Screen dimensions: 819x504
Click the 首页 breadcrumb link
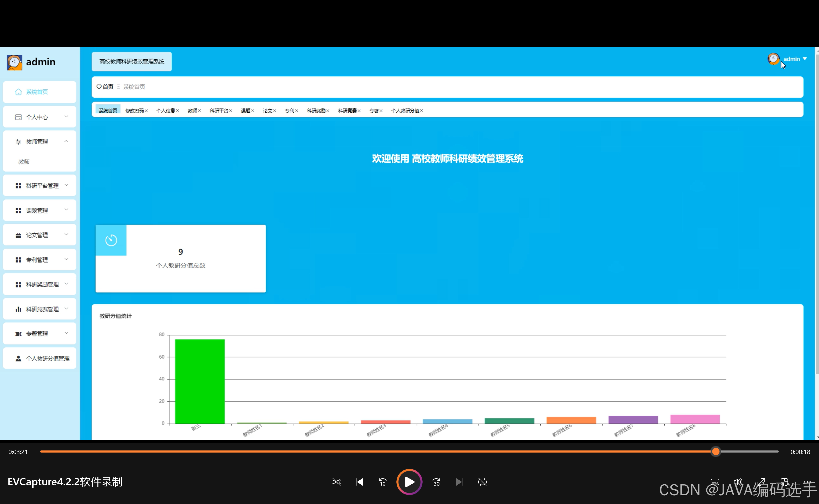(108, 87)
